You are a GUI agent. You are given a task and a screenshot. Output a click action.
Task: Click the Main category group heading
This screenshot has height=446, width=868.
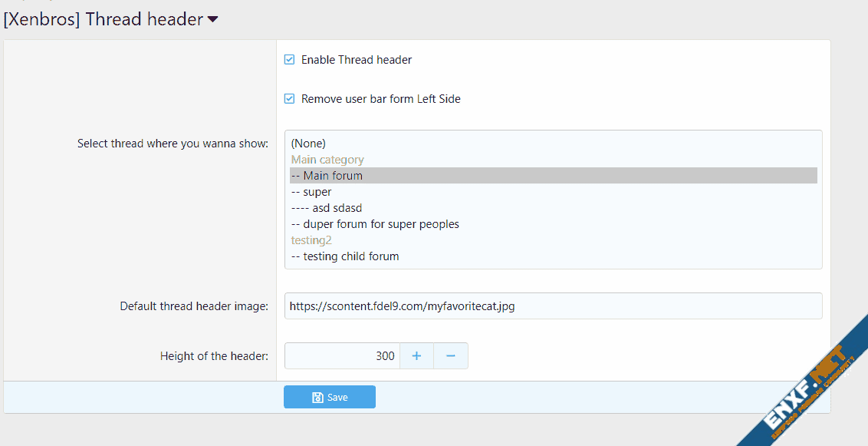(327, 160)
